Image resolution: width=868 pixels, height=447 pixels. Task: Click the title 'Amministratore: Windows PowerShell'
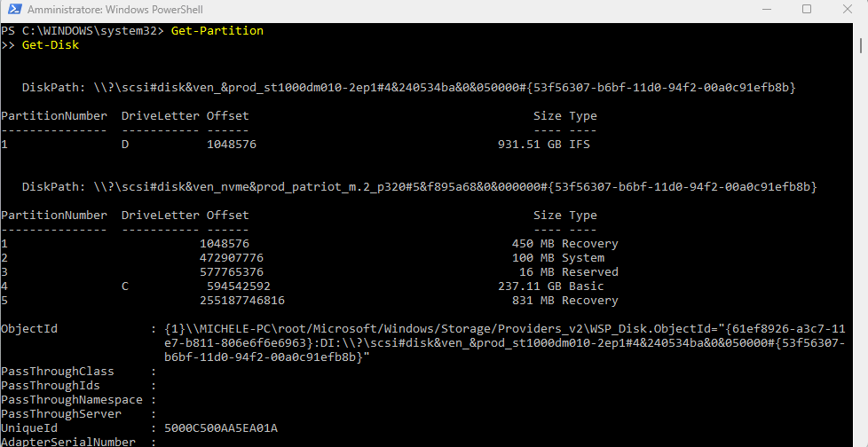[x=115, y=10]
